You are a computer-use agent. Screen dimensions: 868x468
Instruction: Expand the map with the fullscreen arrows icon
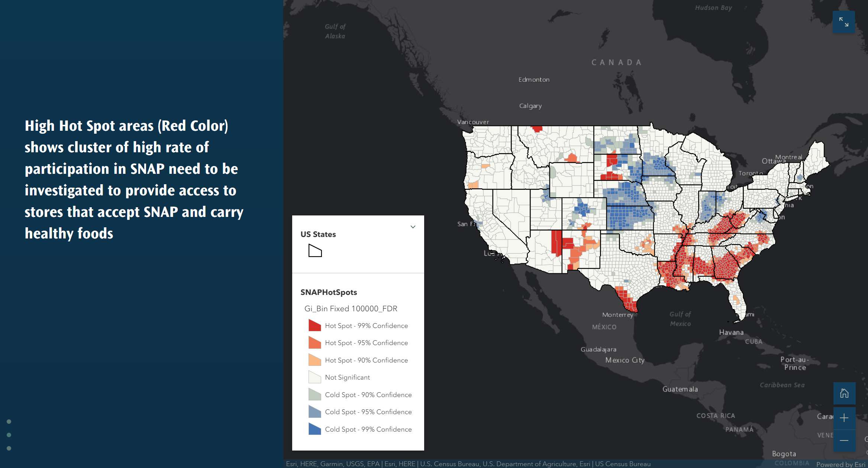[844, 22]
